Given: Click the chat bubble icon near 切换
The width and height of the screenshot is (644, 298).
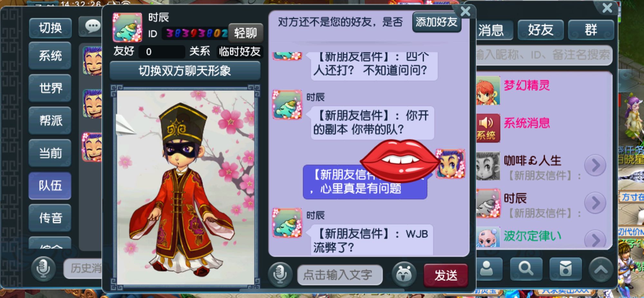Looking at the screenshot, I should [x=92, y=27].
